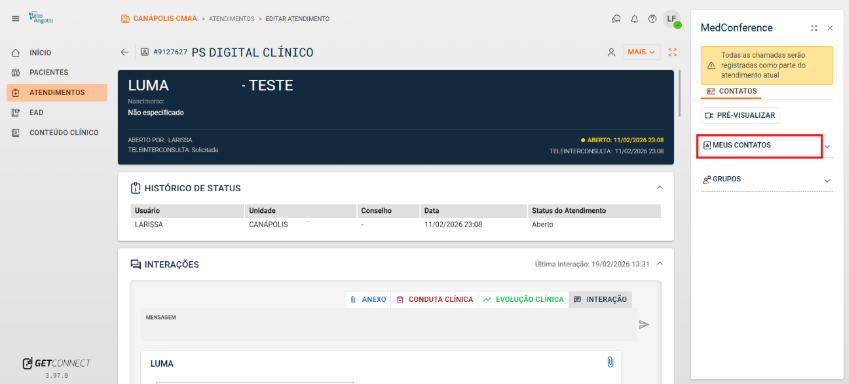Collapse the Histórico de Status section

click(659, 187)
